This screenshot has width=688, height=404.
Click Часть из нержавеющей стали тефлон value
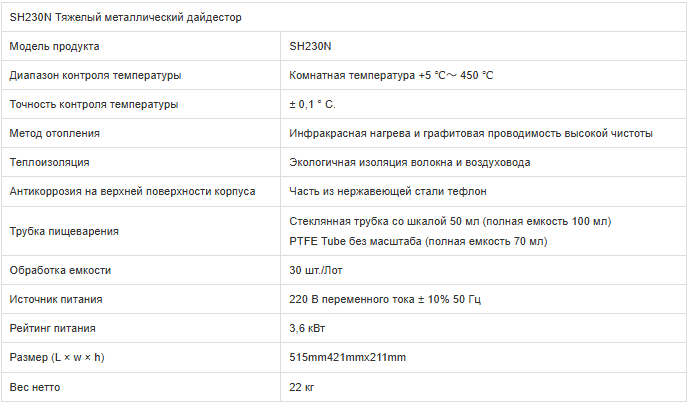point(388,191)
